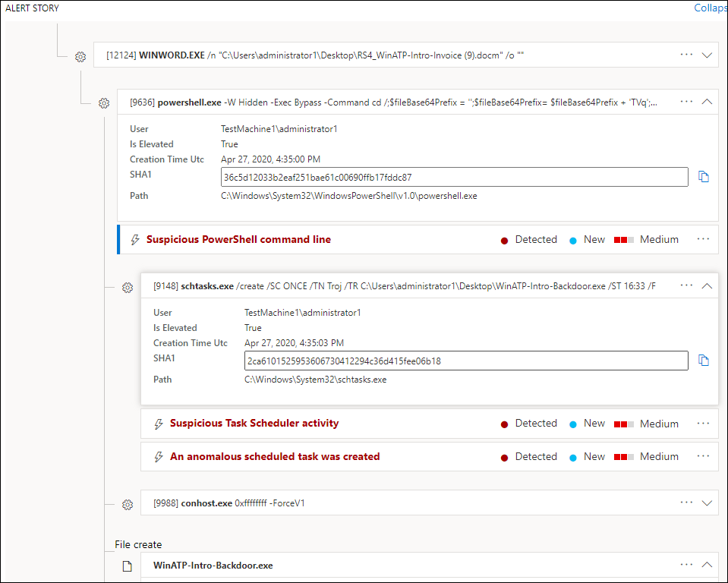728x583 pixels.
Task: Click the Collapse link at top right
Action: click(x=710, y=8)
